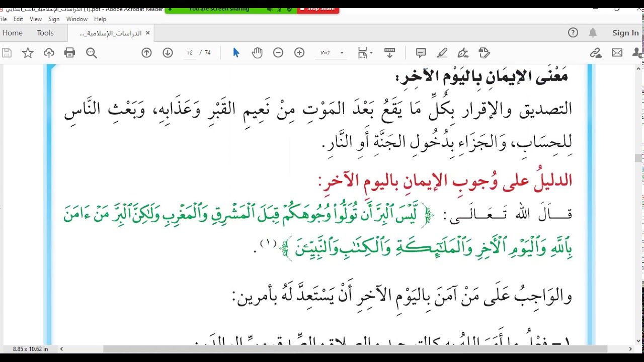Viewport: 644px width, 362px height.
Task: Click the horizontal scrollbar thumb
Action: click(355, 349)
